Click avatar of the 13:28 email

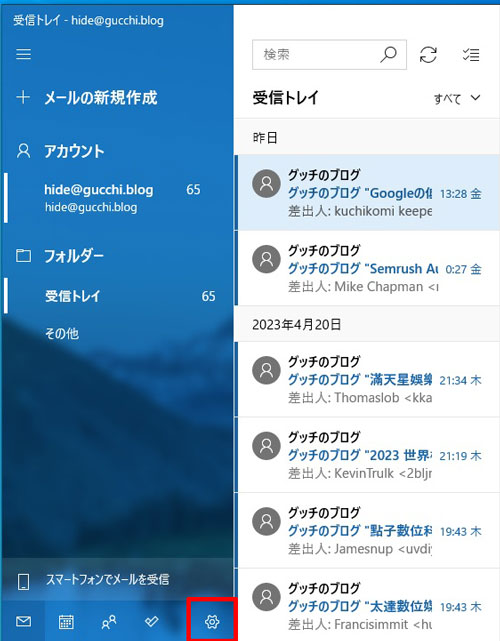(x=267, y=184)
